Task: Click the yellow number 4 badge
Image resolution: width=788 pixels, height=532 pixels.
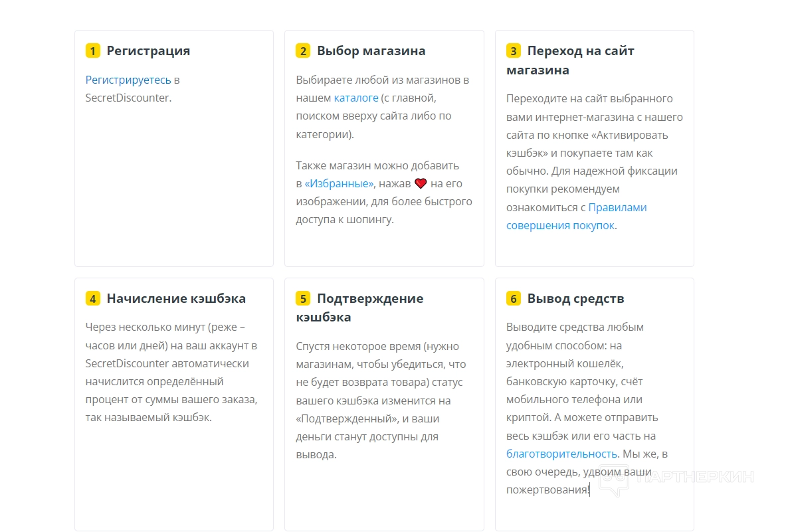Action: point(93,299)
